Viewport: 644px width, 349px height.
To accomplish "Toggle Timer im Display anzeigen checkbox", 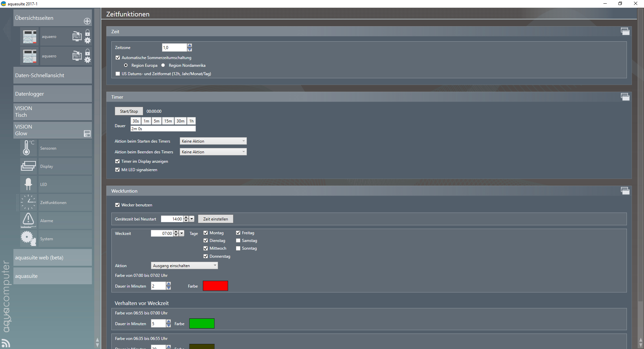I will (117, 161).
